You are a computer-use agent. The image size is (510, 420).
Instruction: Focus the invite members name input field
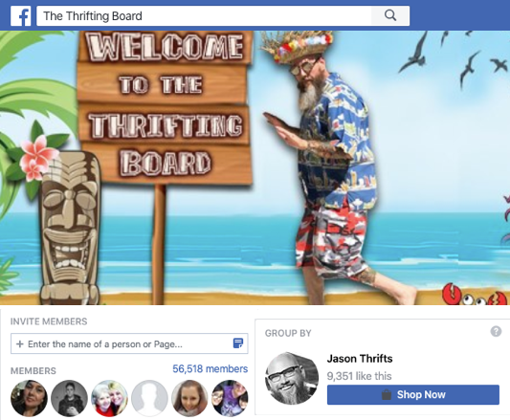pyautogui.click(x=129, y=343)
